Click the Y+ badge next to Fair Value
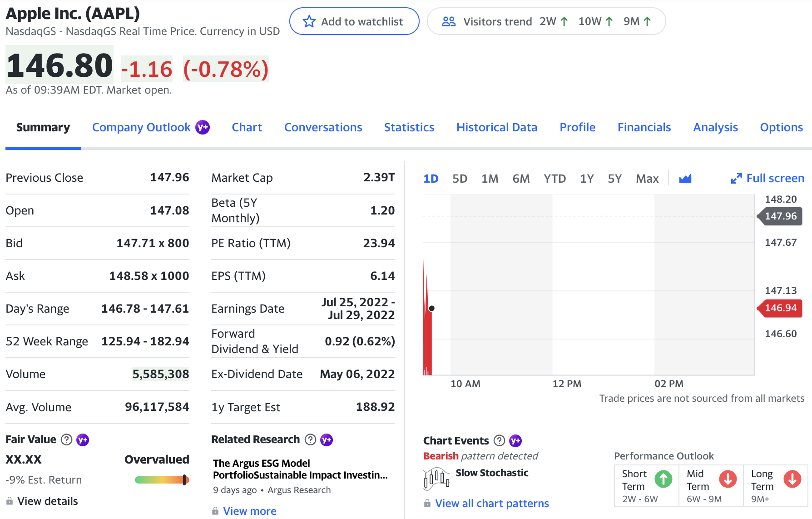812x519 pixels. [83, 439]
